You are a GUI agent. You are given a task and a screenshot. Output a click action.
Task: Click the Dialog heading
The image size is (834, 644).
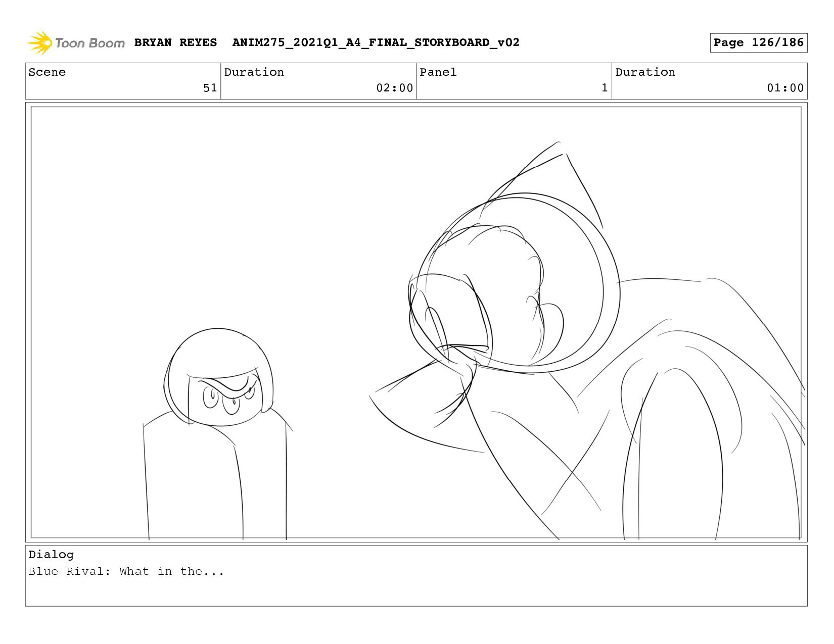(x=51, y=555)
